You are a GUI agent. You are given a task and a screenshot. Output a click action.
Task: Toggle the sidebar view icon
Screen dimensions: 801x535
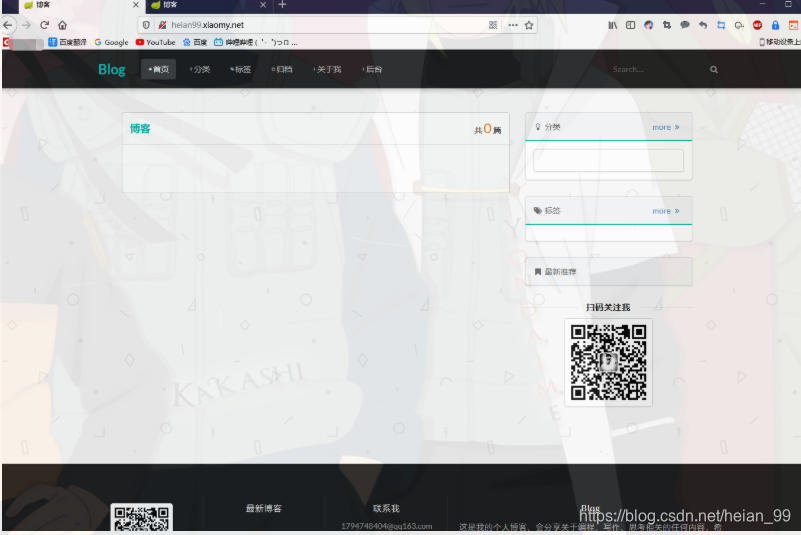click(630, 25)
